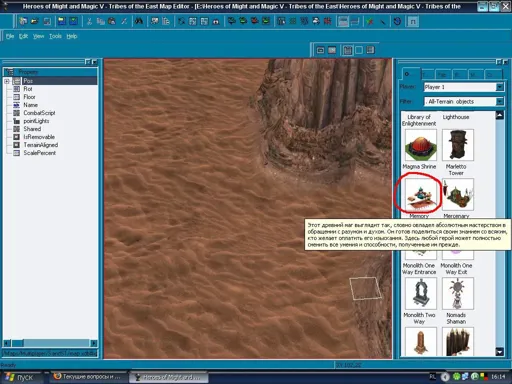
Task: Click the object list scroll up arrow
Action: 499,115
